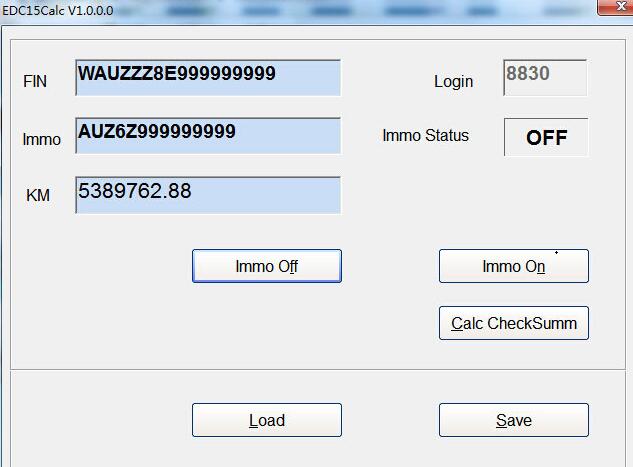Image resolution: width=633 pixels, height=467 pixels.
Task: Click the Immo Status label text
Action: click(x=425, y=136)
